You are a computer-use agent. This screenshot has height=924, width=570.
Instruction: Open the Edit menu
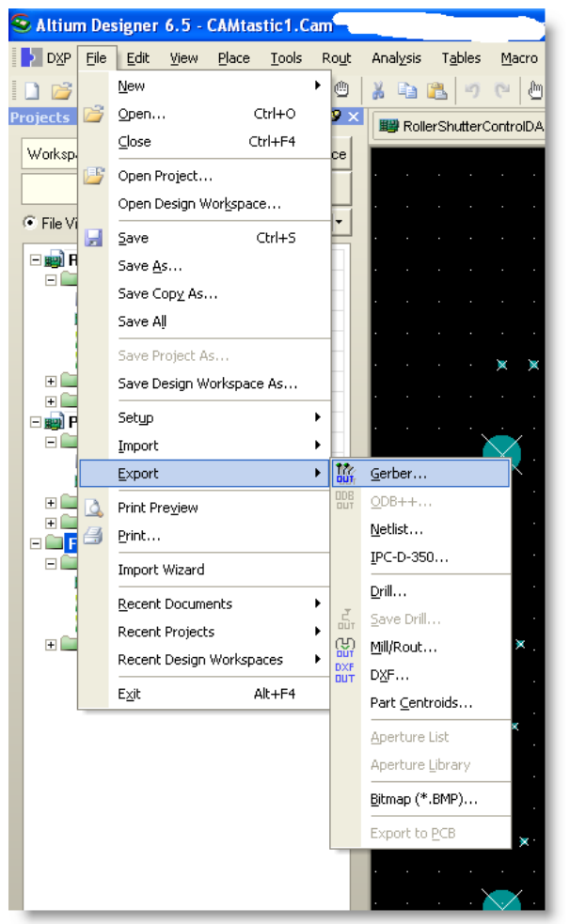pyautogui.click(x=138, y=57)
